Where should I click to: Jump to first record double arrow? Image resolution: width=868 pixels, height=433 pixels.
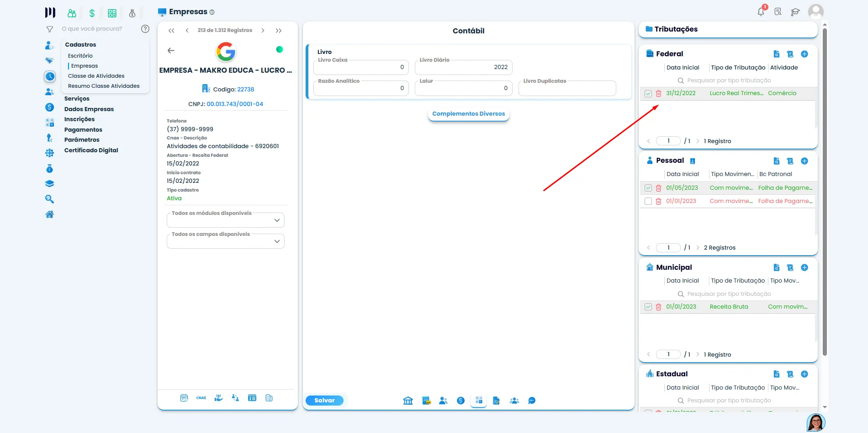(171, 31)
